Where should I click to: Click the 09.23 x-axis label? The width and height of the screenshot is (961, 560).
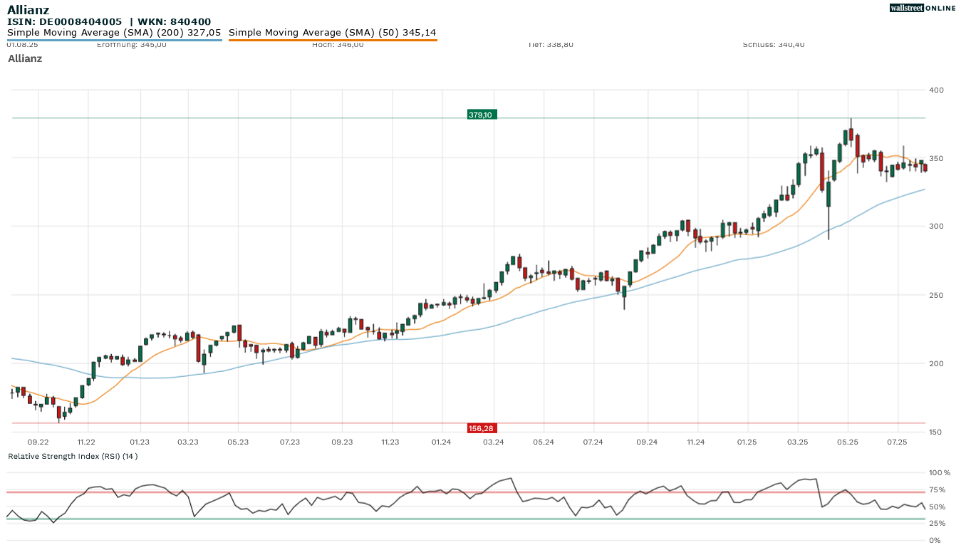click(342, 442)
